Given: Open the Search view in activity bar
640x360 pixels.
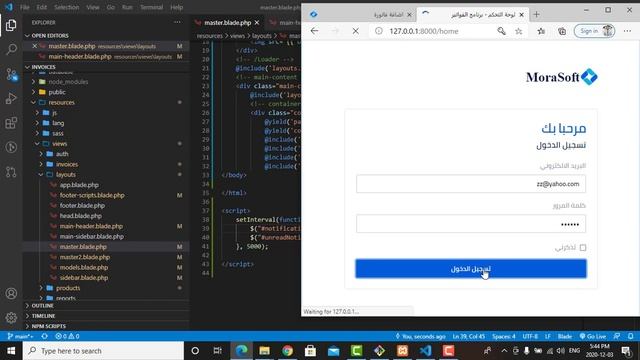Looking at the screenshot, I should coord(11,49).
